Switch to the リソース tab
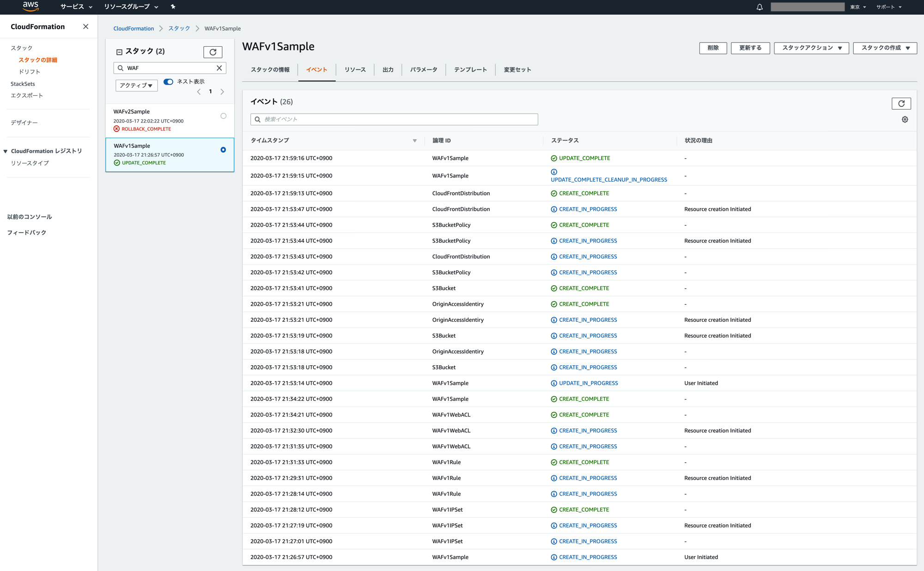The image size is (924, 571). click(355, 70)
